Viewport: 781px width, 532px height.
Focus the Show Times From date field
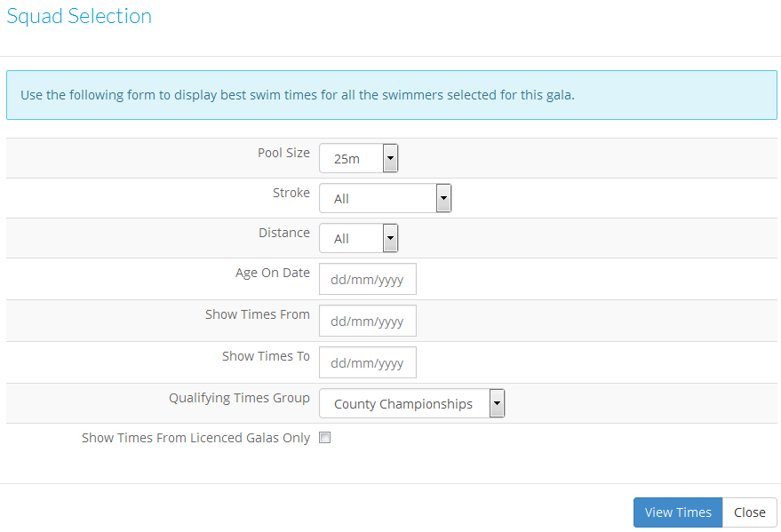click(x=368, y=321)
